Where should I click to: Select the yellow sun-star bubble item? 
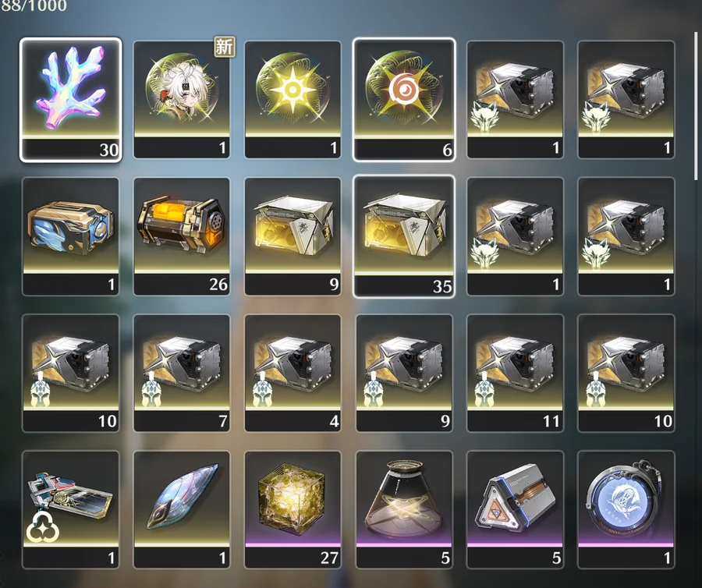(292, 99)
